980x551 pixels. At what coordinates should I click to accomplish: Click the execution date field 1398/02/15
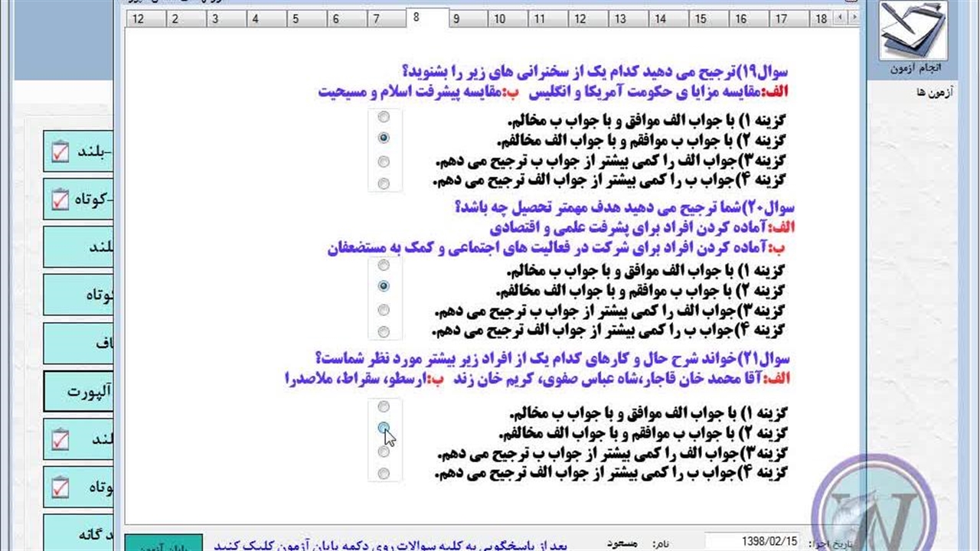pos(753,542)
